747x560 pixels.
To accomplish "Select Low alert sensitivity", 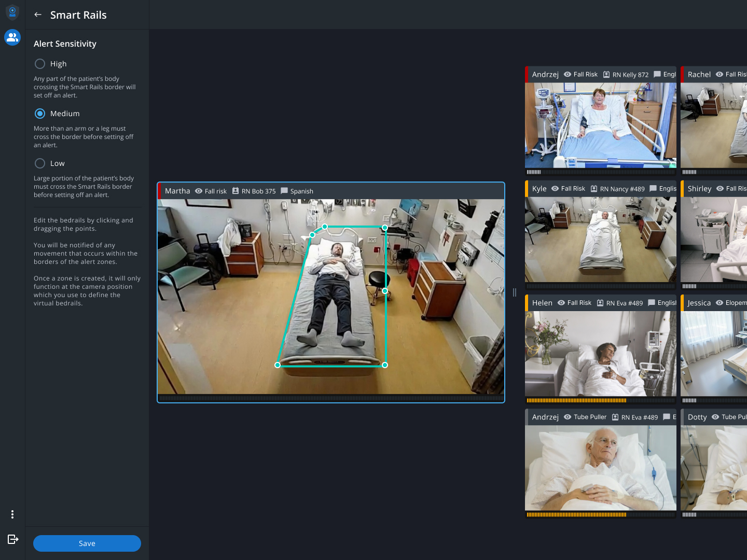I will (x=40, y=163).
